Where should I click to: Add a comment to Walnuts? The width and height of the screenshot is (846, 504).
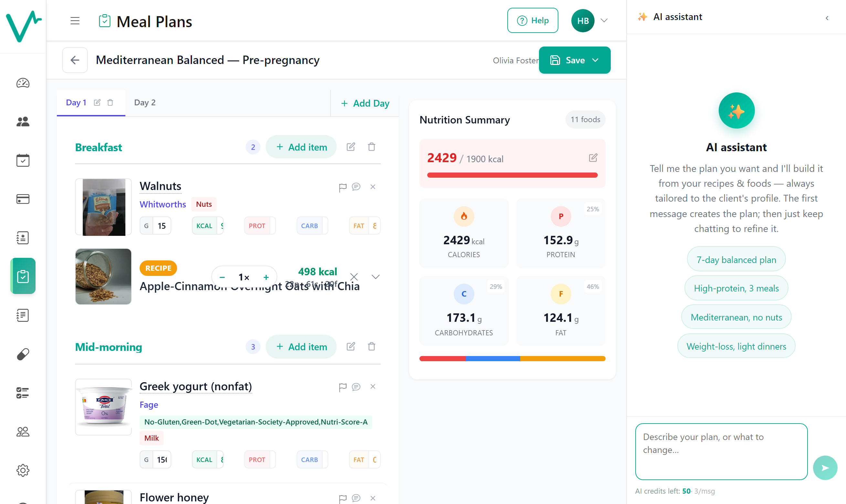356,187
